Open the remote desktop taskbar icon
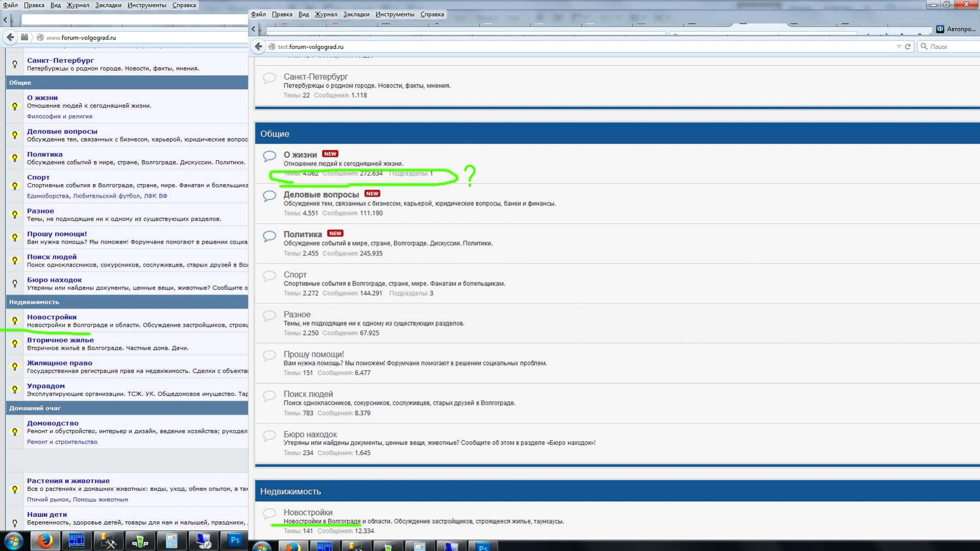Image resolution: width=980 pixels, height=551 pixels. click(x=203, y=540)
